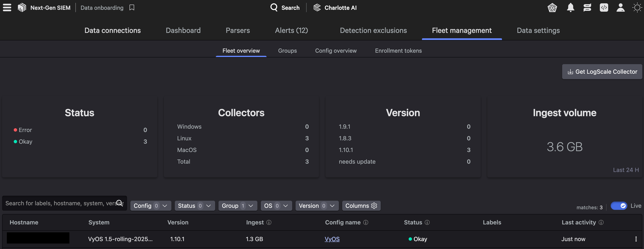Open the user profile icon

(620, 7)
